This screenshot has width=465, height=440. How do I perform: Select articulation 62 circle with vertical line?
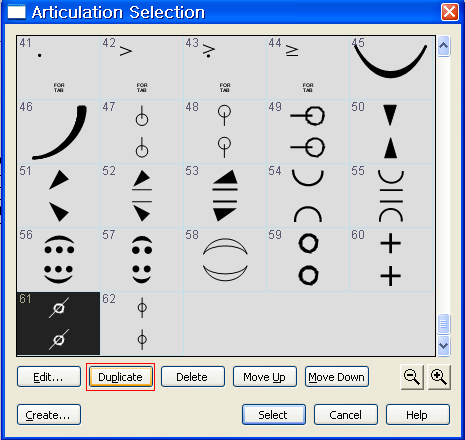tap(142, 323)
